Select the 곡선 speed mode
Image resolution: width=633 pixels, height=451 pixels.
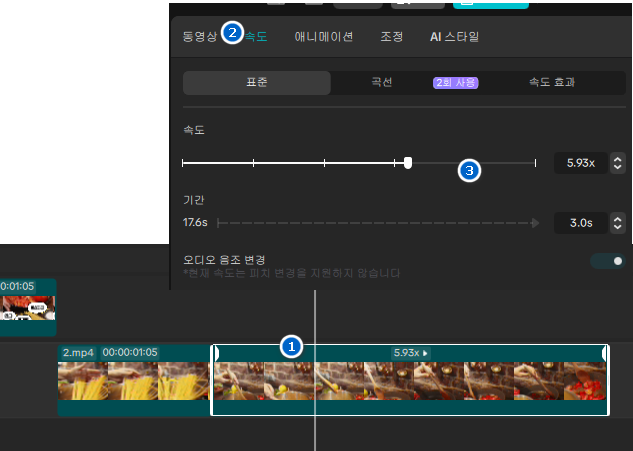tap(381, 82)
